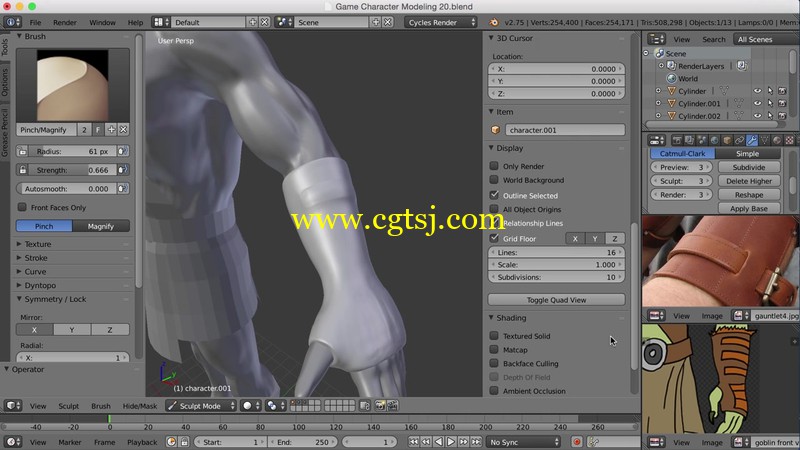800x450 pixels.
Task: Enable World Background checkbox
Action: (494, 180)
